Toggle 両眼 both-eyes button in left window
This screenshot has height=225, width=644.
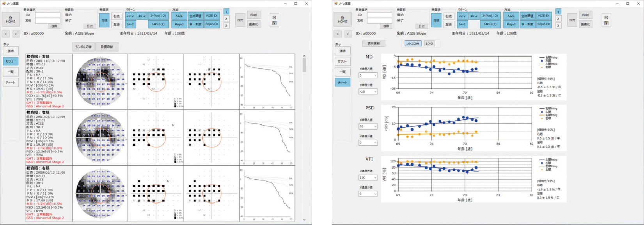(x=104, y=20)
